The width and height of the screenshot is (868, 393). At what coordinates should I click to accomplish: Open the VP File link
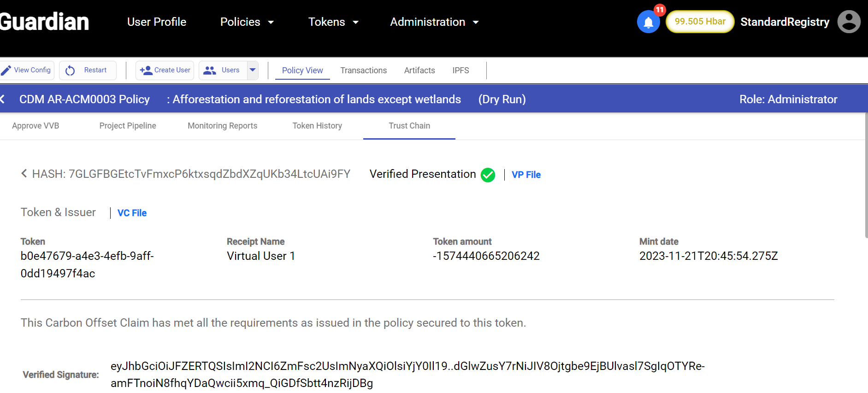click(526, 175)
